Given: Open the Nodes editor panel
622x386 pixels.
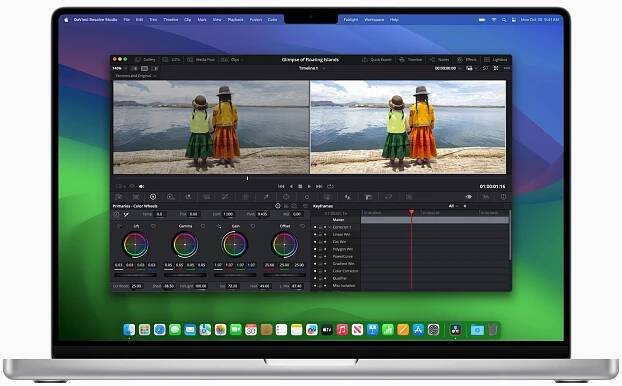Looking at the screenshot, I should pos(439,60).
